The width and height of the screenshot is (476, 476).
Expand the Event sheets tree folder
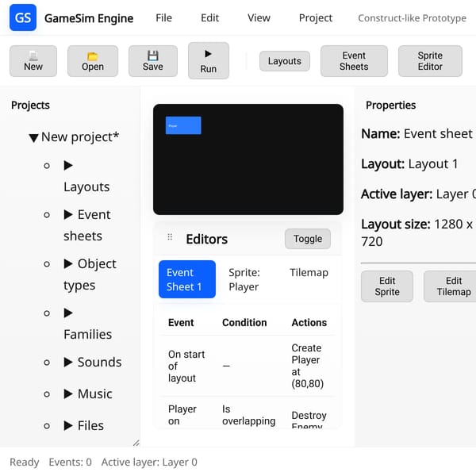[x=68, y=215]
